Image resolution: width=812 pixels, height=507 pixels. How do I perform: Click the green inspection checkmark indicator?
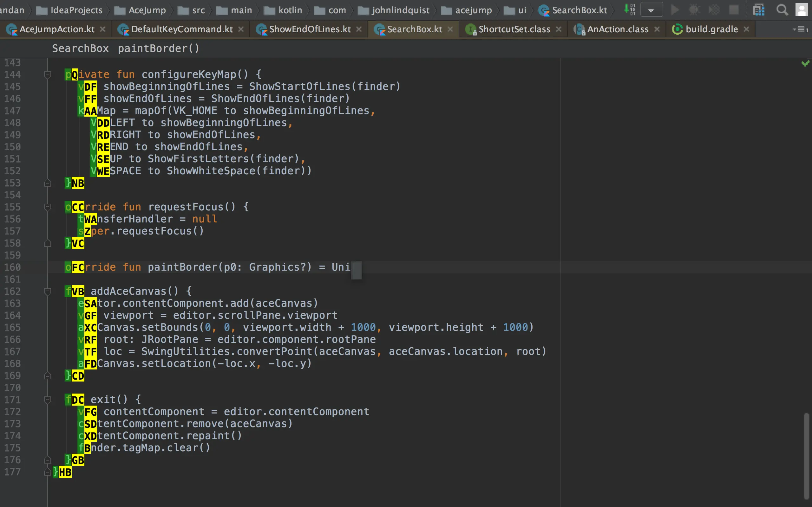click(805, 63)
